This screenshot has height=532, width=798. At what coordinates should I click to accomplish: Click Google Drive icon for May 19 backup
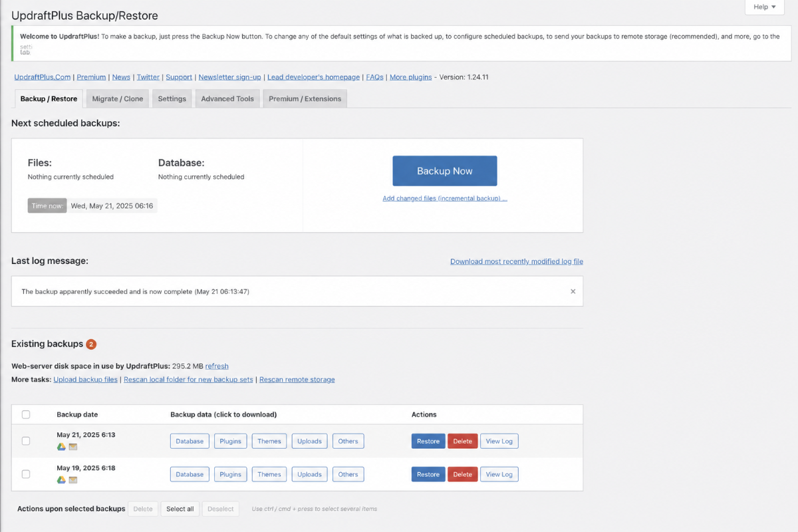click(x=61, y=480)
